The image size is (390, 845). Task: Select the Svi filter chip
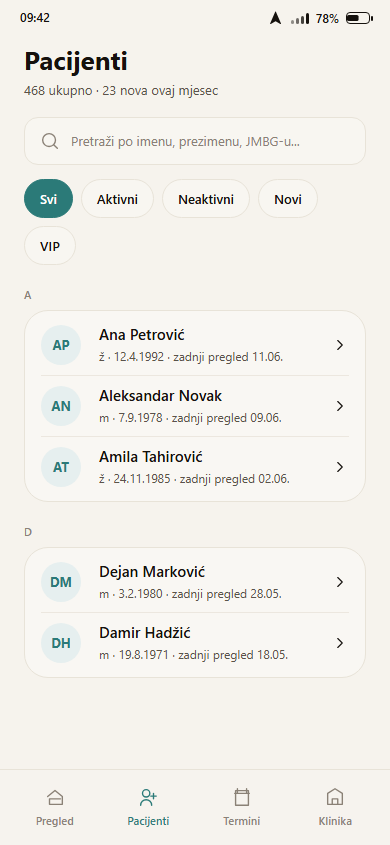(x=48, y=199)
